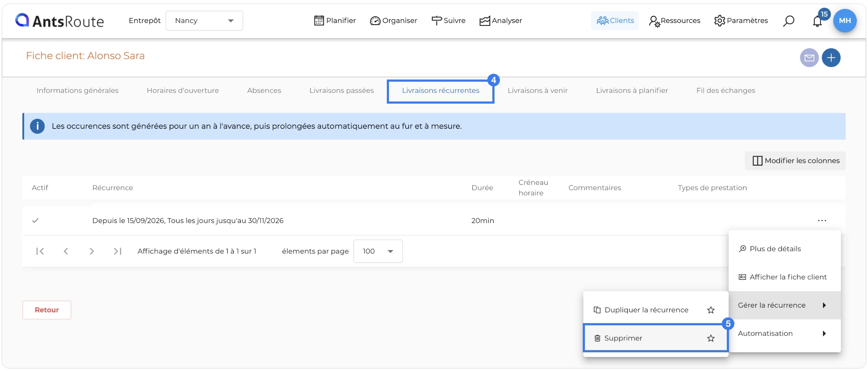Viewport: 868px width, 371px height.
Task: Expand the Gérer la récurrence submenu
Action: [x=784, y=305]
